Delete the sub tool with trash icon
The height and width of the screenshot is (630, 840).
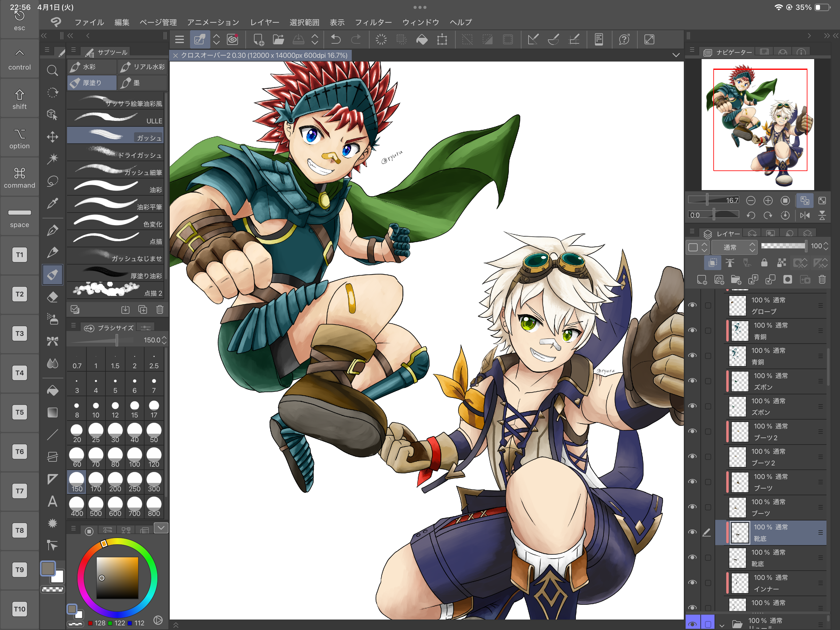[x=160, y=310]
